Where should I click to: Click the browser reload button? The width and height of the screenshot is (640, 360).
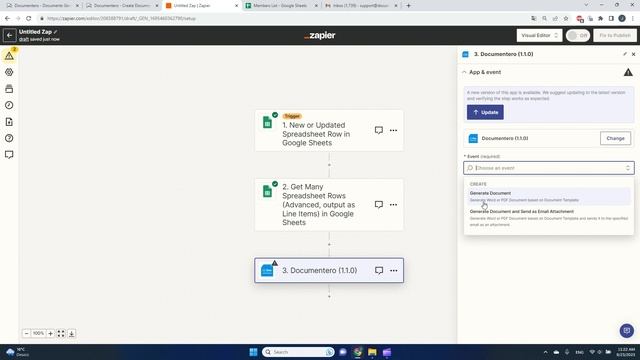(x=29, y=18)
